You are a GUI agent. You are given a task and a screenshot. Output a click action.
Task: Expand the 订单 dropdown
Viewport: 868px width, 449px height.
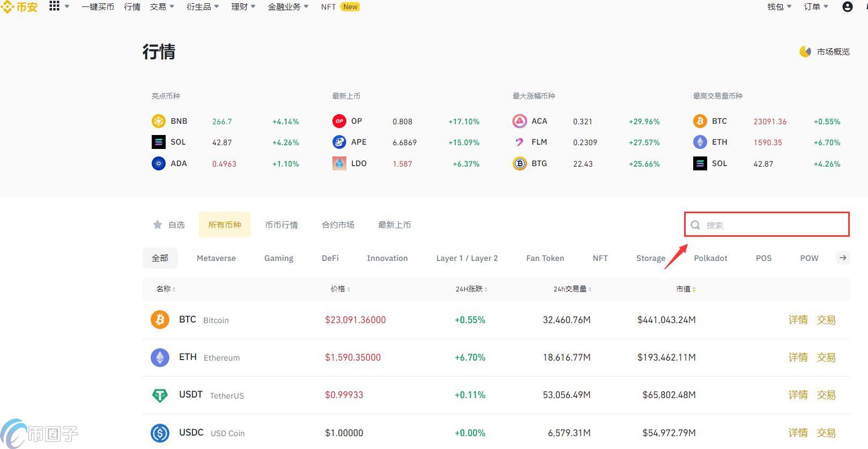point(816,7)
